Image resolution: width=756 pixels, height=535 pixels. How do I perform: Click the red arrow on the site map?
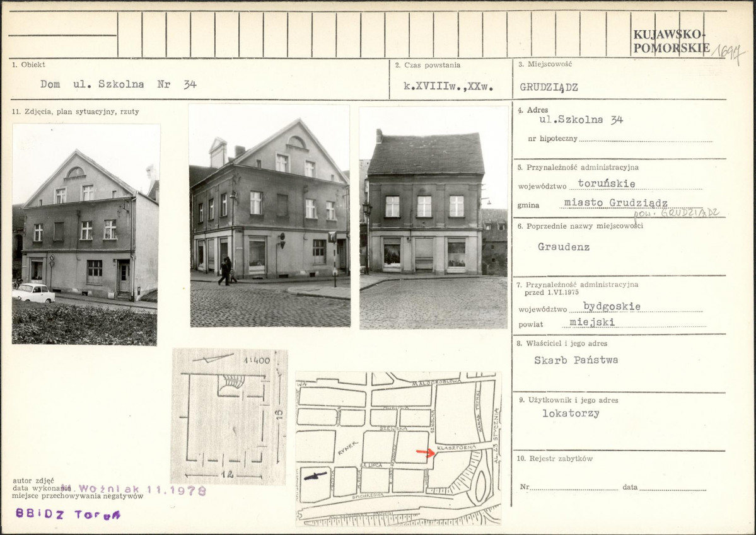click(426, 452)
